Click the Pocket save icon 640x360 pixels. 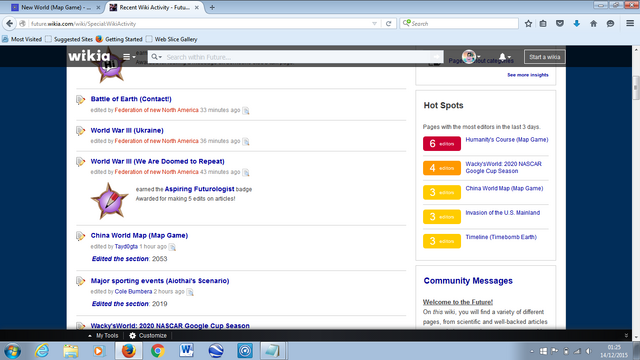coord(560,24)
